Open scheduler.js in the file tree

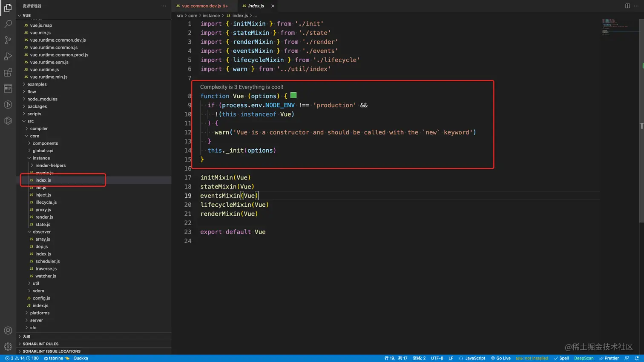point(94,261)
